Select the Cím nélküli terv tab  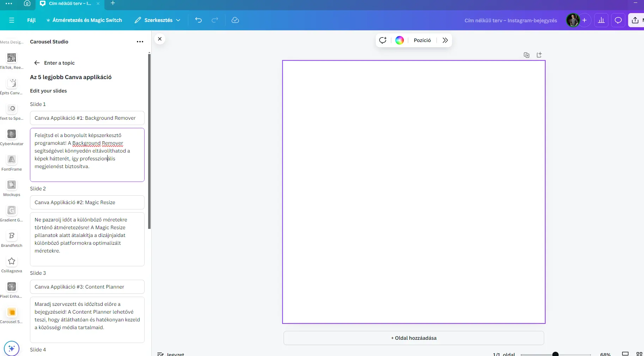tap(70, 4)
